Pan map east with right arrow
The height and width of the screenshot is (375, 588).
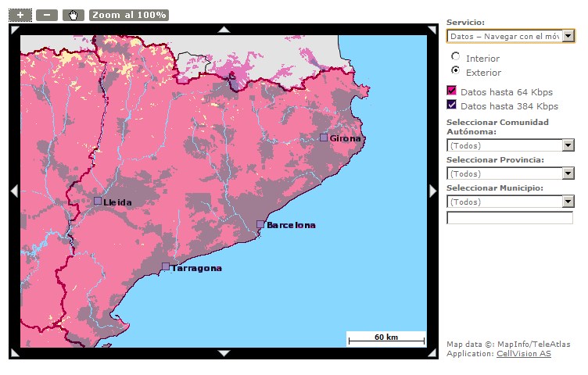[x=432, y=191]
